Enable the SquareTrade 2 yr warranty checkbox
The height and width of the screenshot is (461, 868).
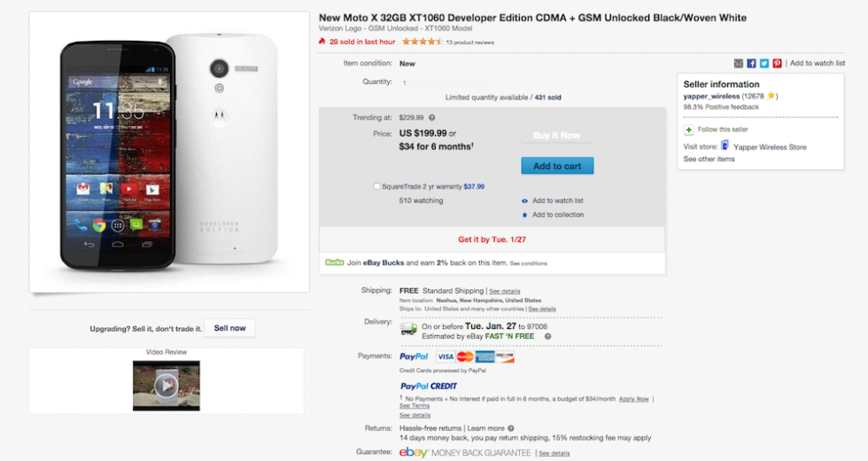(377, 187)
